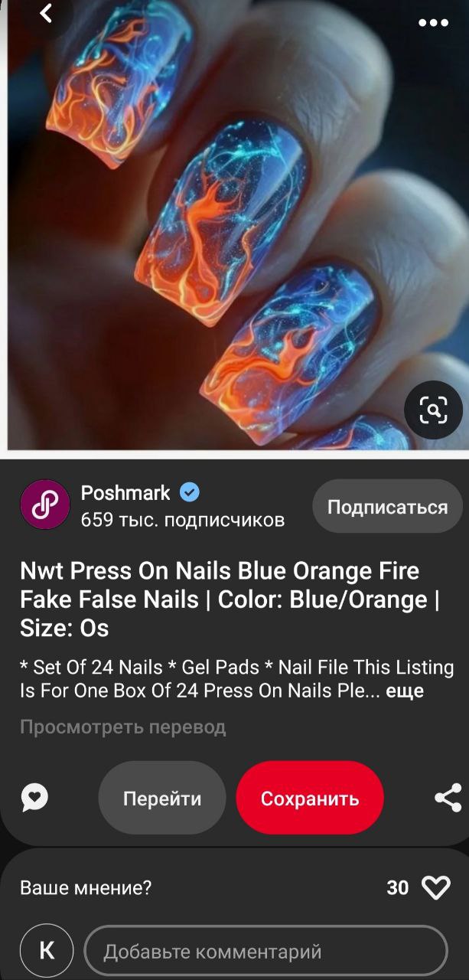Viewport: 469px width, 980px height.
Task: Tap the 30 likes count
Action: [x=398, y=887]
